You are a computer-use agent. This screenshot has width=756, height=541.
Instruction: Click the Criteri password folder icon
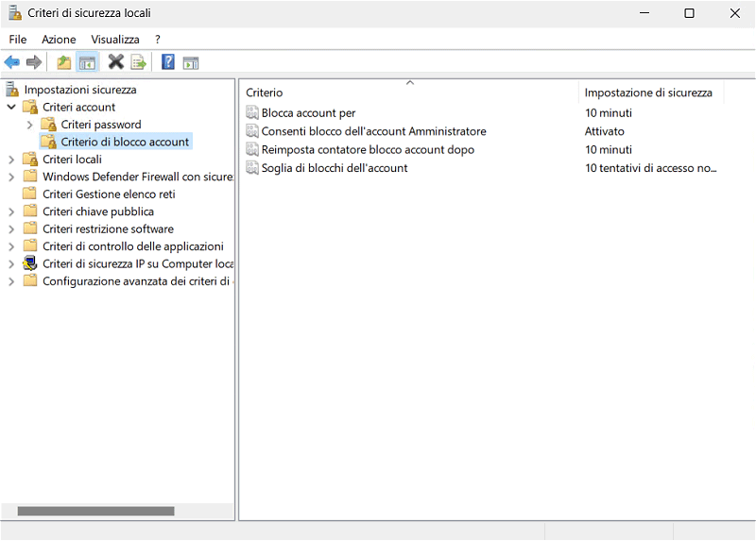pos(49,125)
